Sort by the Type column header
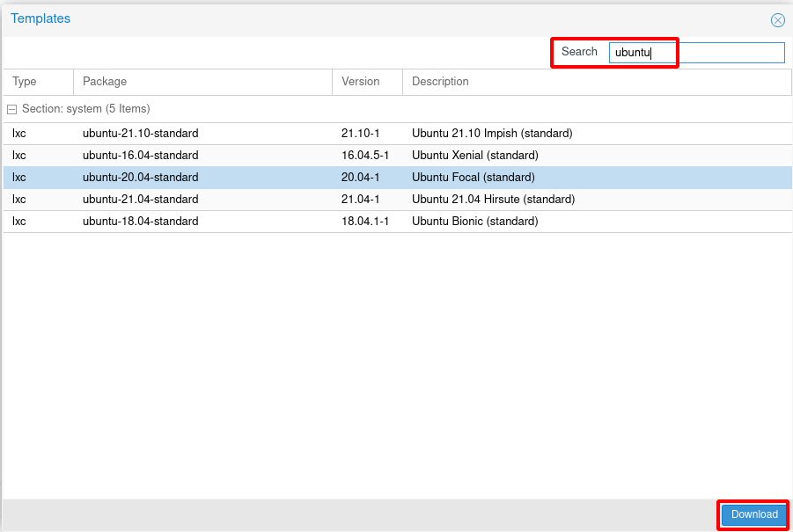Viewport: 793px width, 532px height. [25, 82]
